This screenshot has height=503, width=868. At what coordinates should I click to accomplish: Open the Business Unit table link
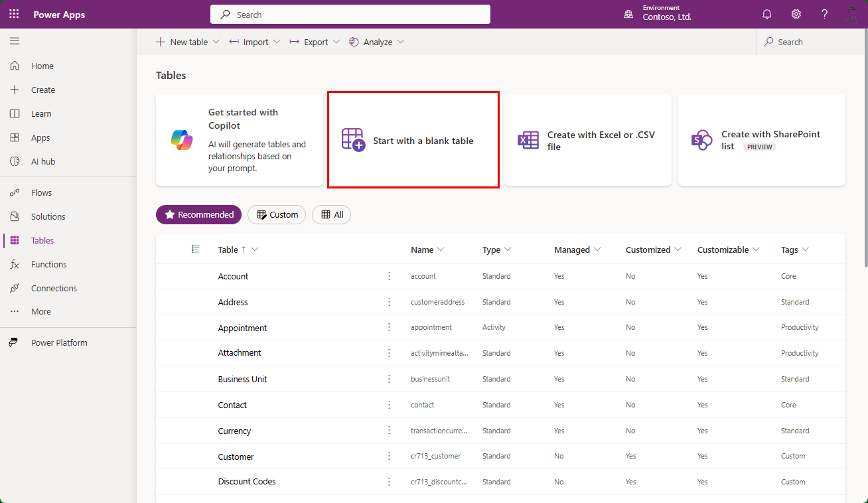[x=242, y=379]
